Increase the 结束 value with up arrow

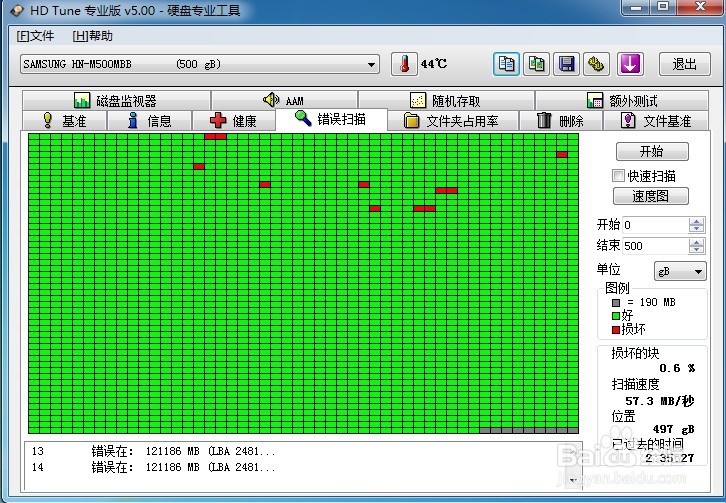696,242
